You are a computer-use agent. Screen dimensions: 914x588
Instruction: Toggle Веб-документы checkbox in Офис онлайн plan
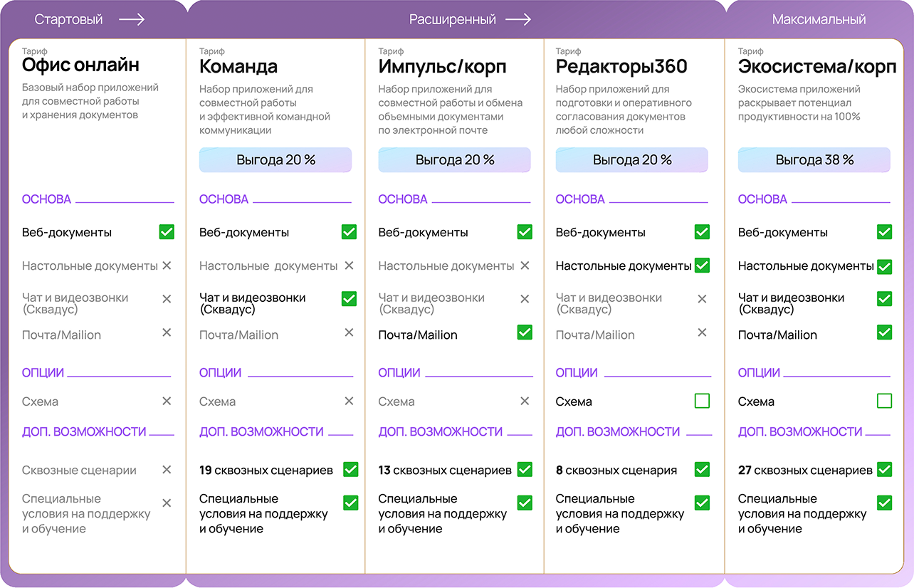tap(167, 231)
